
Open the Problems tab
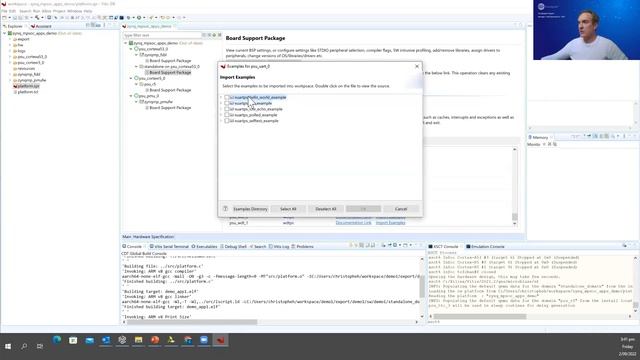tap(302, 247)
